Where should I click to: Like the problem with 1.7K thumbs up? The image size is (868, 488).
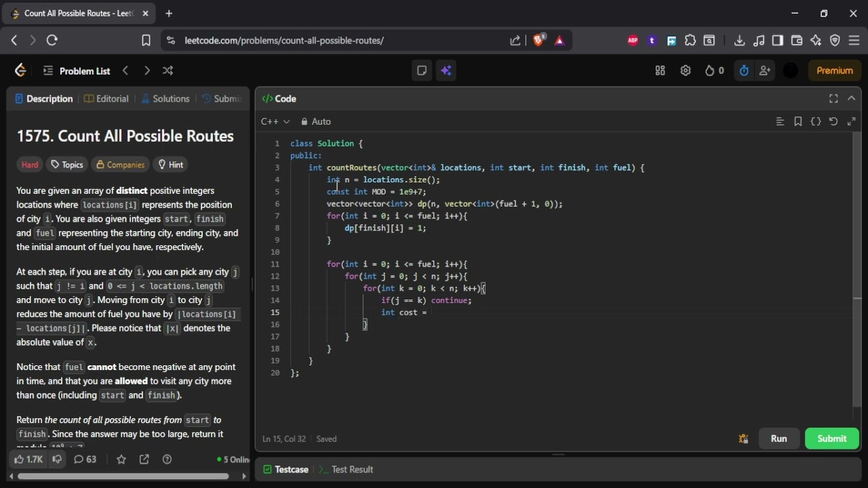click(28, 459)
